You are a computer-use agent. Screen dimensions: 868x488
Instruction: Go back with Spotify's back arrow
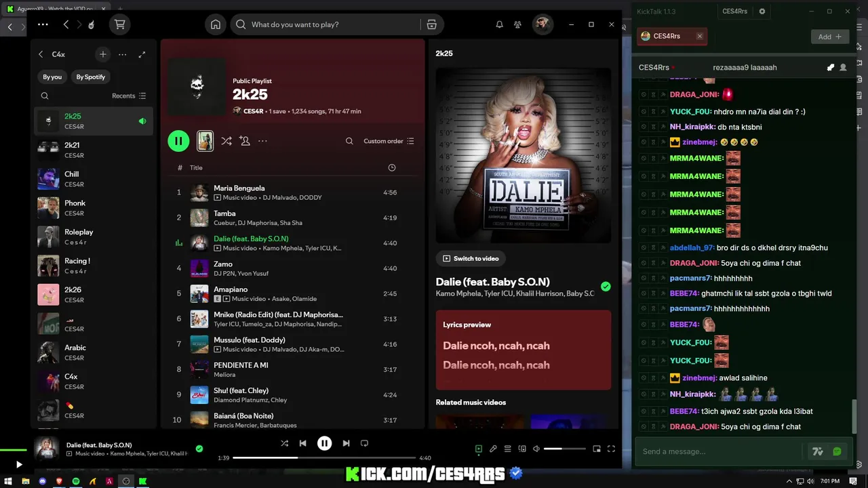66,24
